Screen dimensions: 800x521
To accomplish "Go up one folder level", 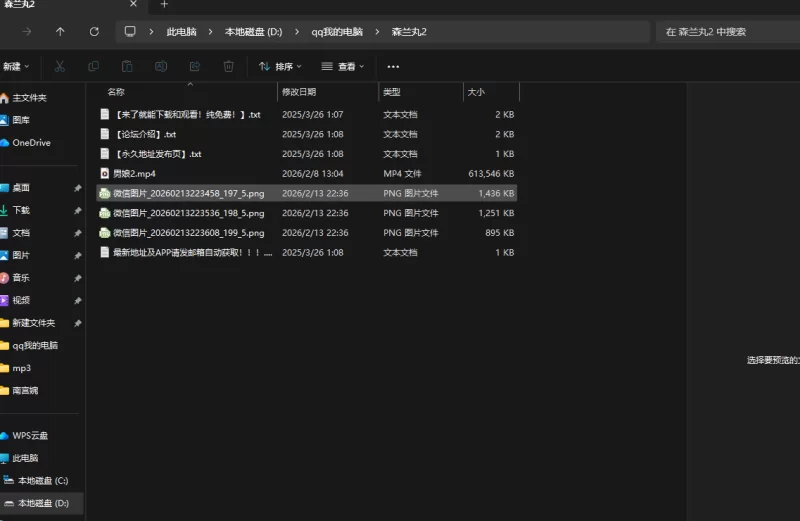I will point(60,32).
